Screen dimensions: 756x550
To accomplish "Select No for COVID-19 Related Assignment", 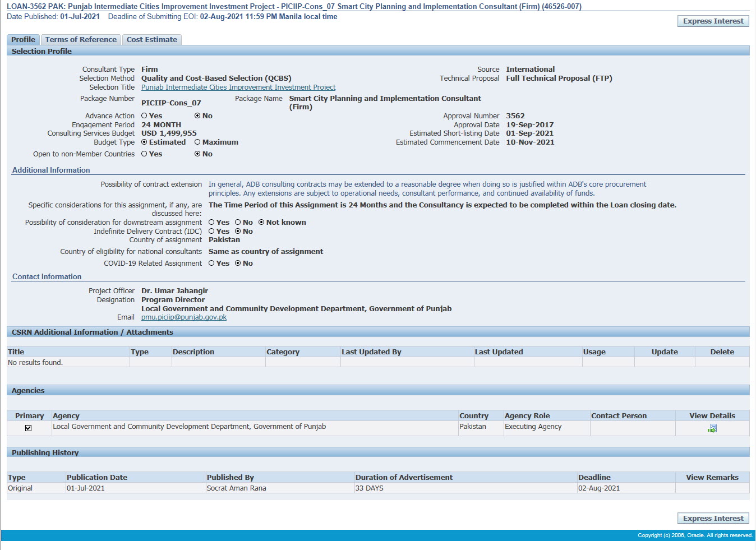I will (x=238, y=263).
